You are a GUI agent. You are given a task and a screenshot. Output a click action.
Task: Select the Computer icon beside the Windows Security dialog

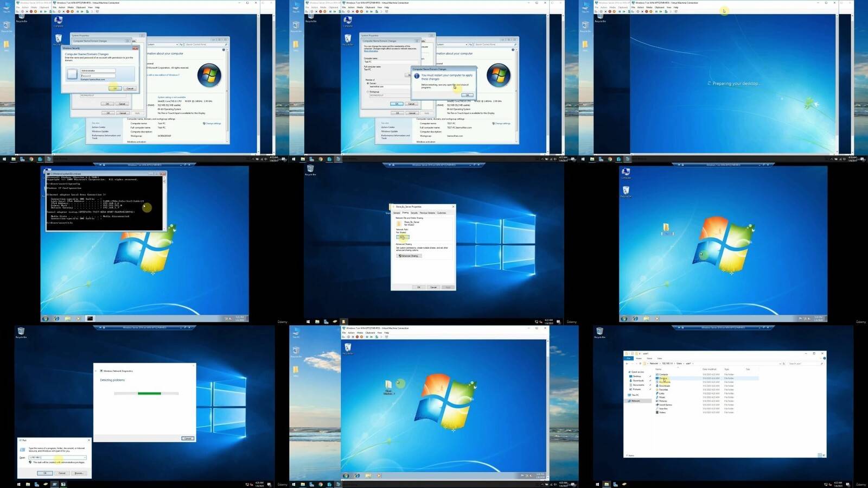pyautogui.click(x=59, y=21)
